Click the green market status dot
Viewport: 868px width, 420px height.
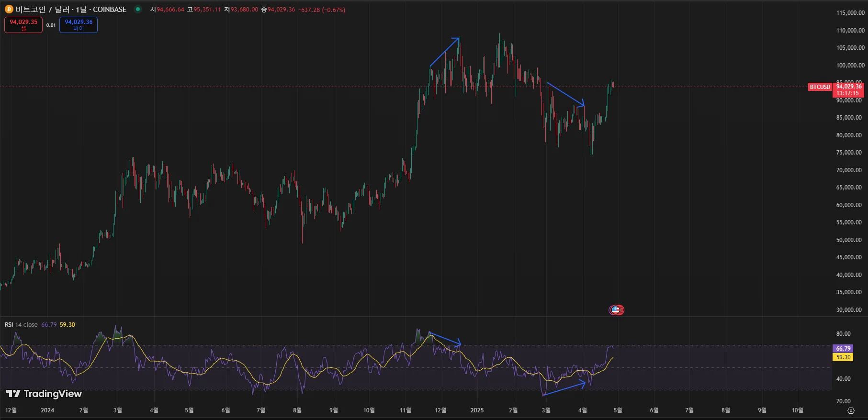[138, 9]
